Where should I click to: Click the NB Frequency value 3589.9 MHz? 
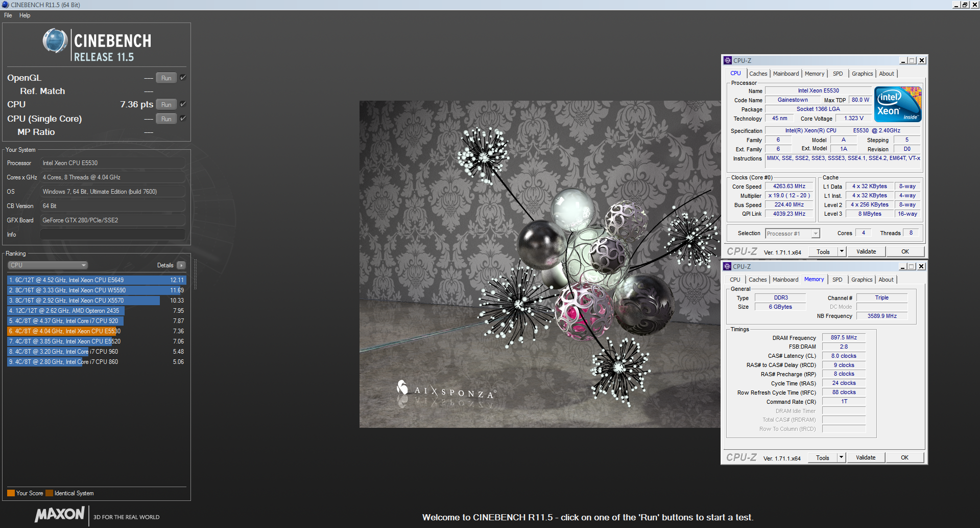[x=882, y=316]
